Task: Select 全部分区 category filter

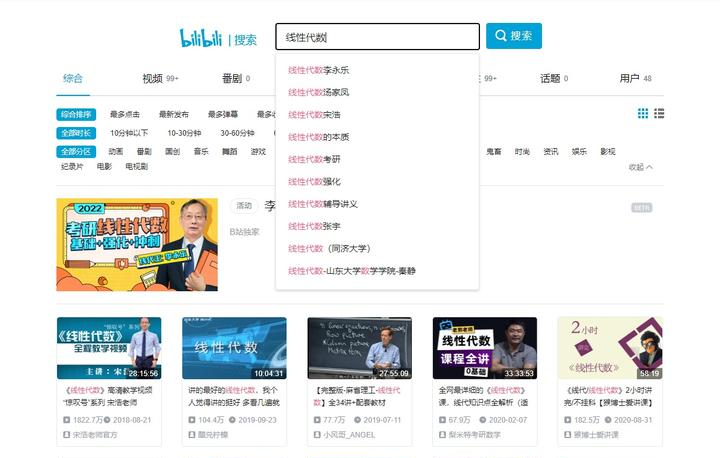Action: coord(76,152)
